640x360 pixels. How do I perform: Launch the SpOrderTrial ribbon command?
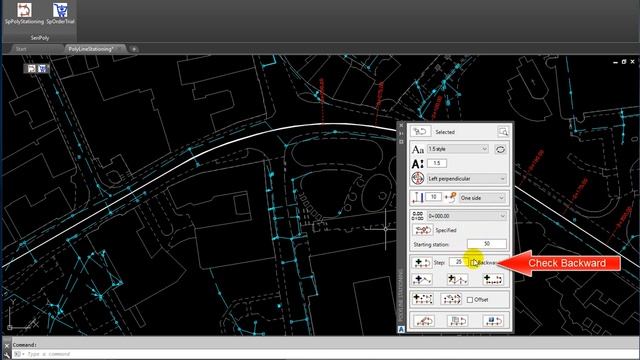60,13
